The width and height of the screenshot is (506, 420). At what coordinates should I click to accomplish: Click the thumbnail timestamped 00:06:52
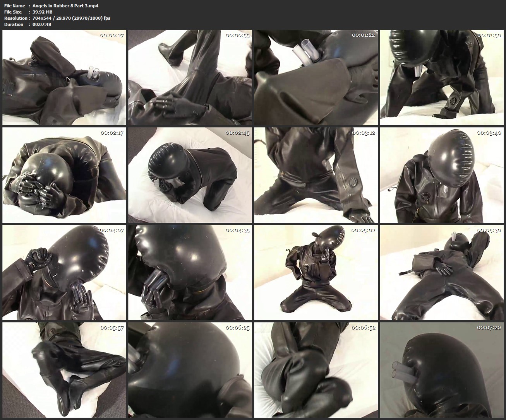coord(316,370)
